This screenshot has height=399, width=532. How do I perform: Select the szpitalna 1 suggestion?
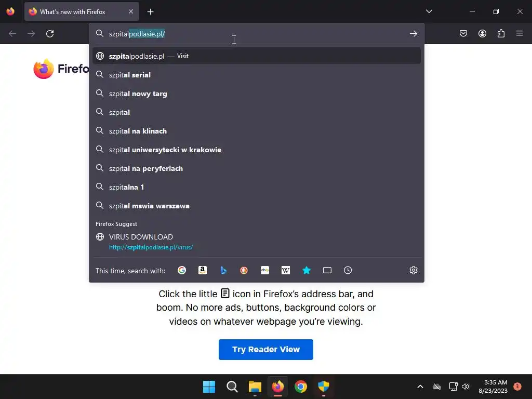[x=257, y=187]
